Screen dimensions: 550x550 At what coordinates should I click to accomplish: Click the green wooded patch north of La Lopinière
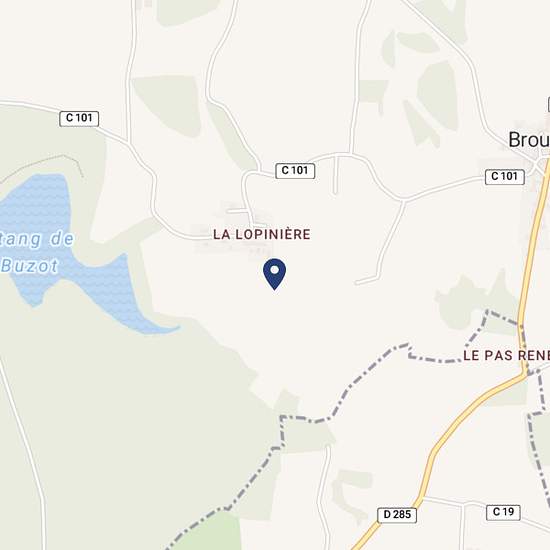click(170, 105)
